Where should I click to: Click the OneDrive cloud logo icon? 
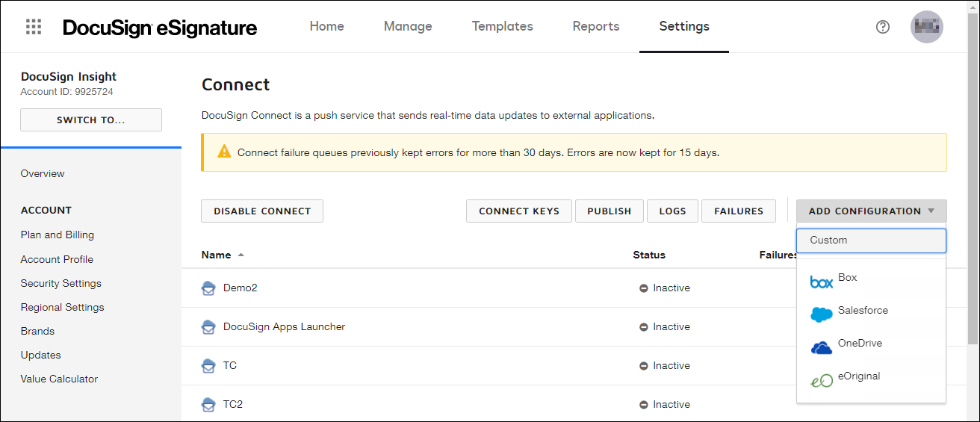(822, 348)
